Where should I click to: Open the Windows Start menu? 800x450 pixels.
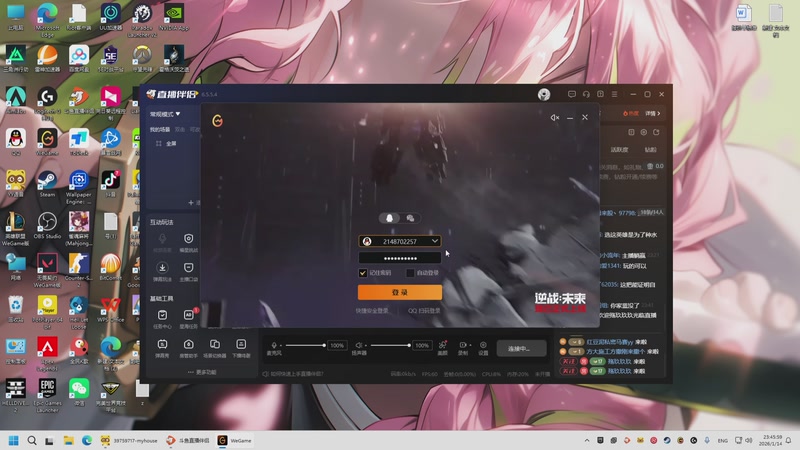pos(14,440)
